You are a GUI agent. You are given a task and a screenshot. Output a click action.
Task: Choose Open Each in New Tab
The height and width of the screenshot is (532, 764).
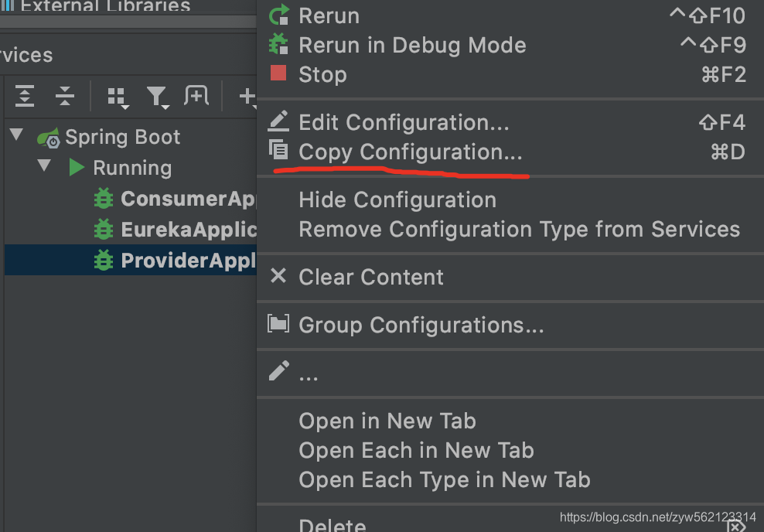point(510,450)
